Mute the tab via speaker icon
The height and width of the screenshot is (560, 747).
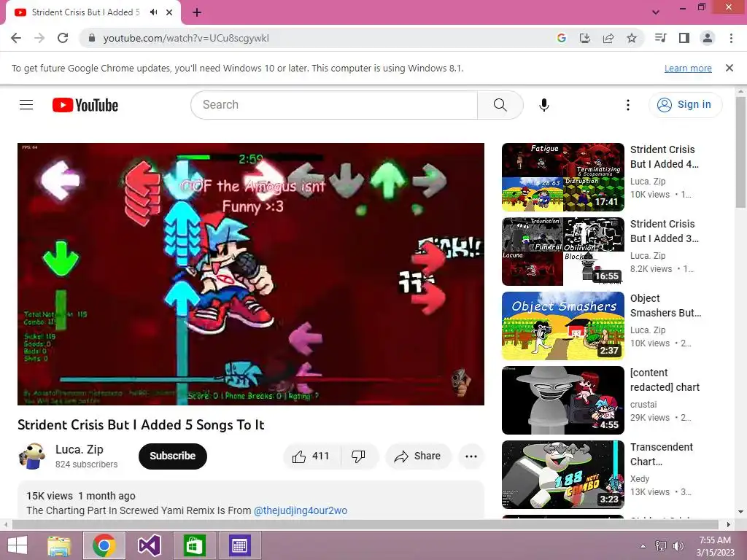point(153,12)
